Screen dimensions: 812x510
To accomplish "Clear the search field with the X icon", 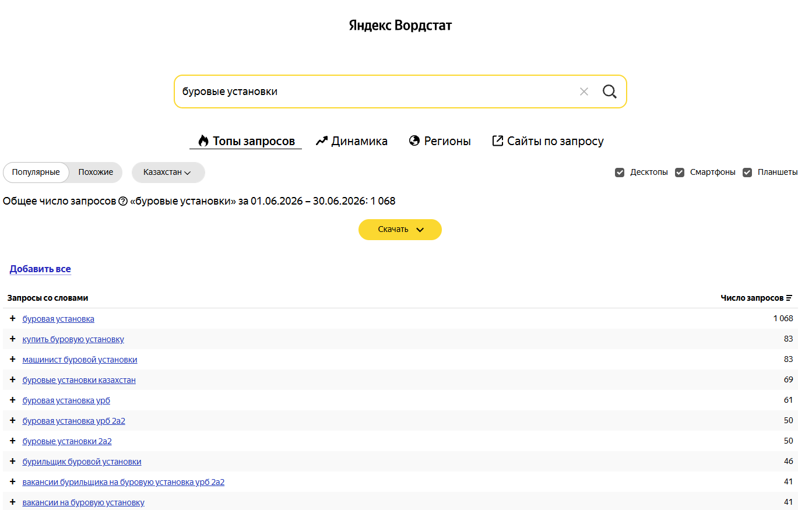I will pos(584,92).
